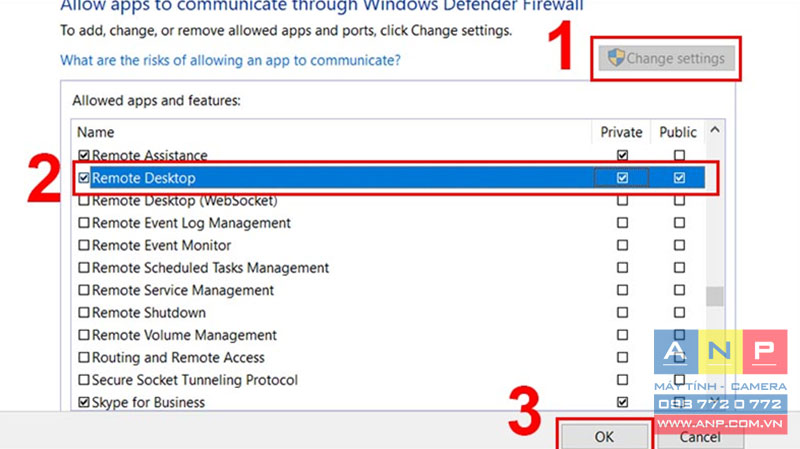Sort by the Name column header
The width and height of the screenshot is (800, 449).
pos(332,132)
